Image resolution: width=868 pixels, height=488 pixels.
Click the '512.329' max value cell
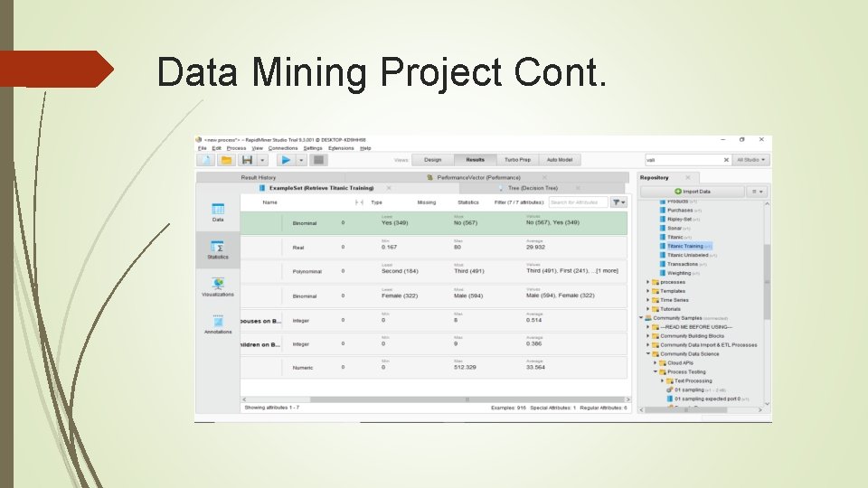tap(465, 368)
